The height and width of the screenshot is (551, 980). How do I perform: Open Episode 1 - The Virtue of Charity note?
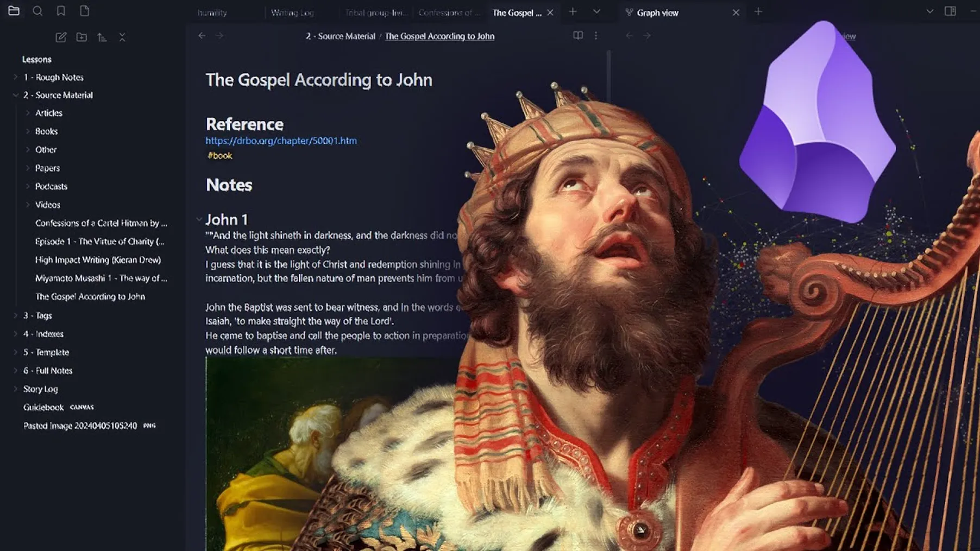[101, 242]
